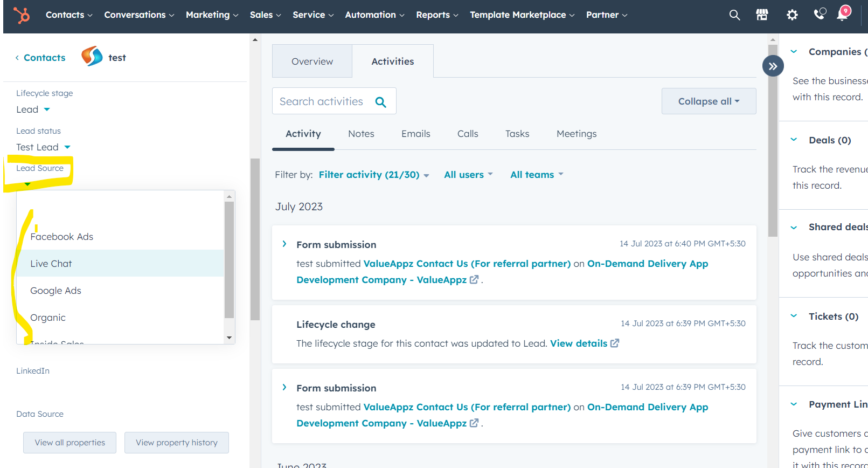868x468 pixels.
Task: Open the Partner menu
Action: coord(607,15)
